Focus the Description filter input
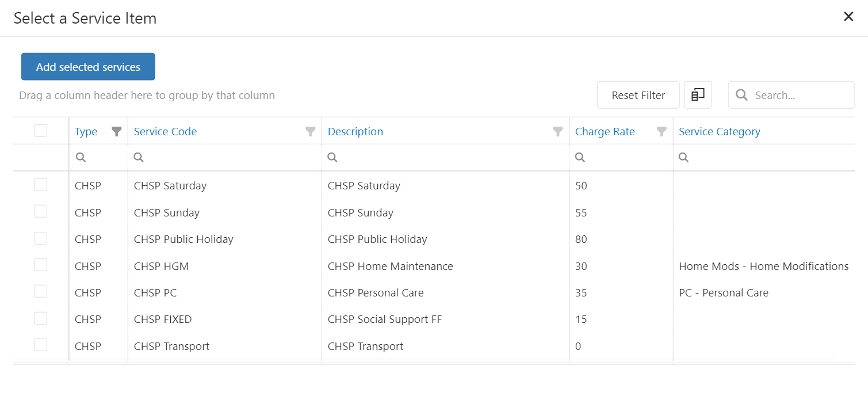 446,157
